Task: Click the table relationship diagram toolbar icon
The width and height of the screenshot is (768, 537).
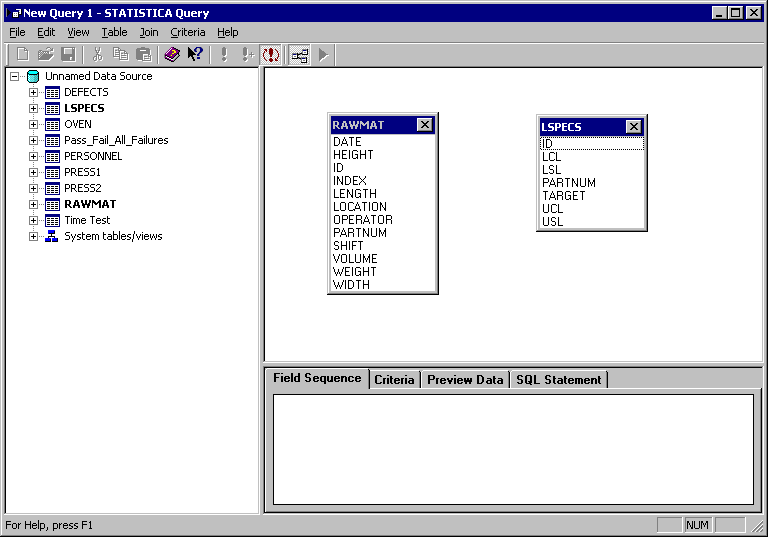Action: pyautogui.click(x=299, y=55)
